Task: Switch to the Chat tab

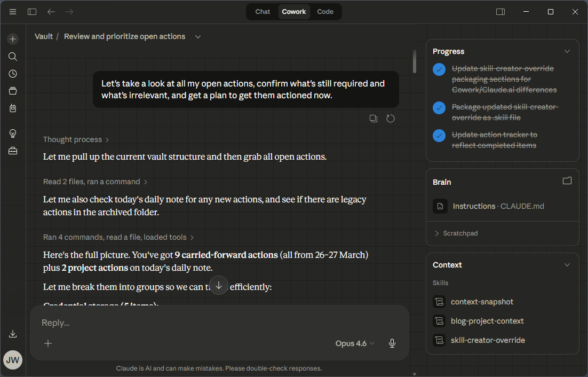Action: 262,11
